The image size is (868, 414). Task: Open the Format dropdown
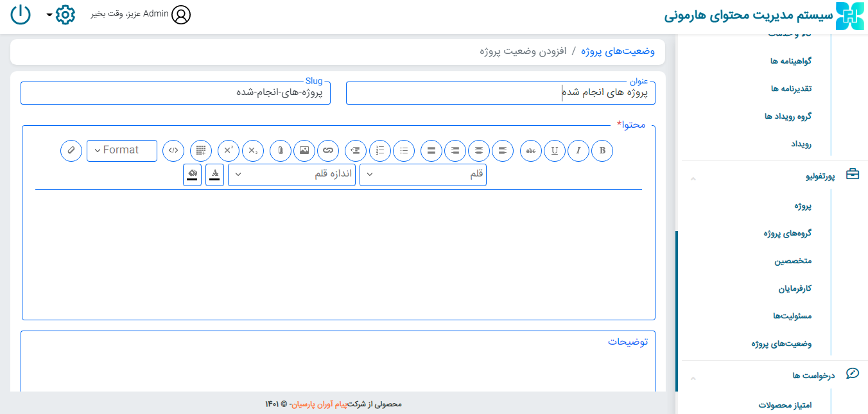(x=122, y=150)
